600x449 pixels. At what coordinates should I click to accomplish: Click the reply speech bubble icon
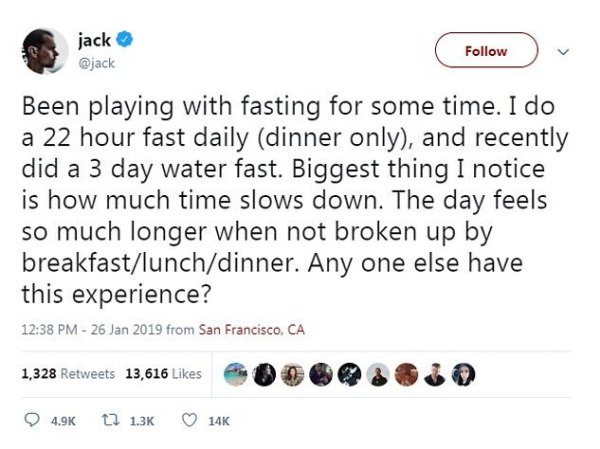(x=29, y=421)
